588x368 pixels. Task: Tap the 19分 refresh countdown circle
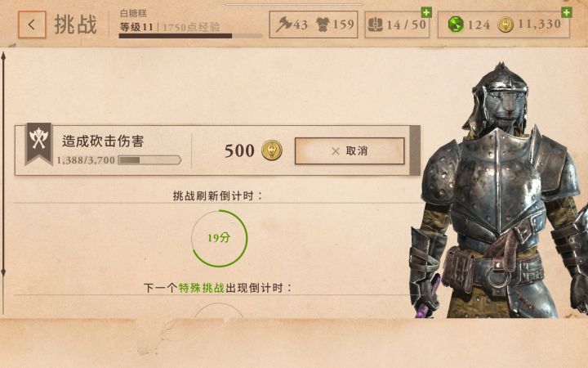(x=220, y=238)
